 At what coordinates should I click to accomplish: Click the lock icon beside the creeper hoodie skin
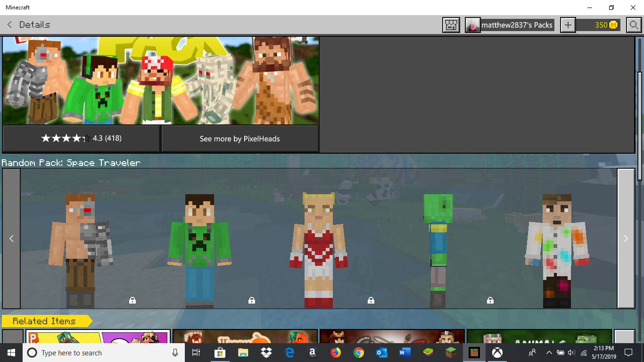click(252, 300)
